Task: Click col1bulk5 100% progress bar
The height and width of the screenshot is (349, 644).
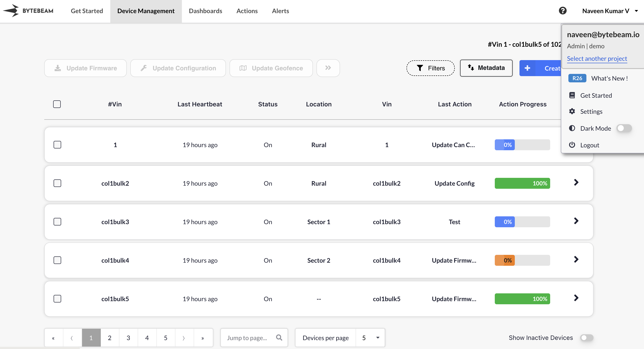Action: (522, 299)
